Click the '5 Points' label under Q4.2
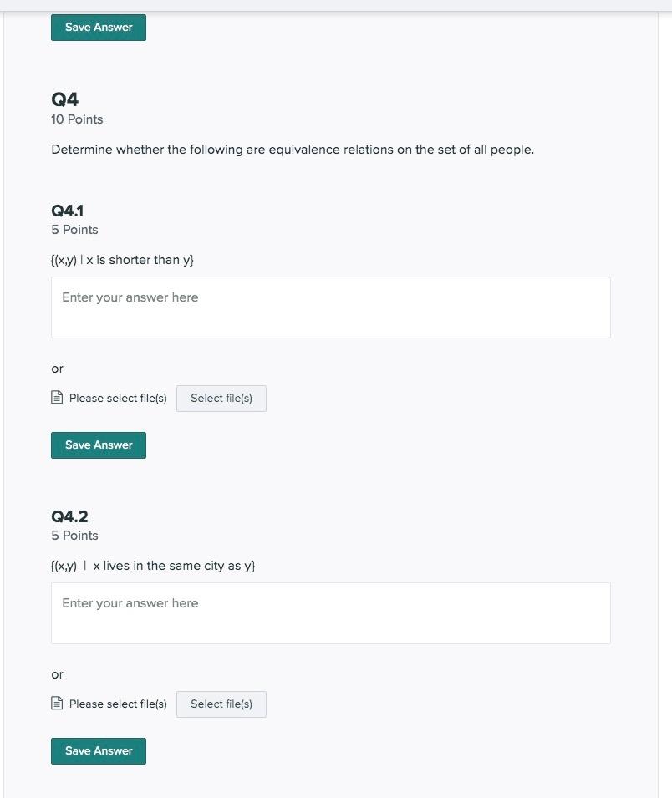The width and height of the screenshot is (672, 798). tap(75, 536)
